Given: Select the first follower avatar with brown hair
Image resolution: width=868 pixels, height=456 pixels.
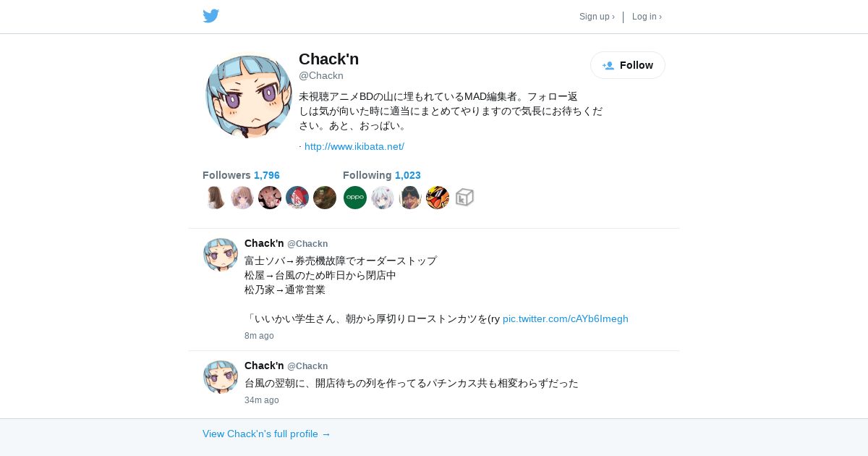Looking at the screenshot, I should coord(215,198).
